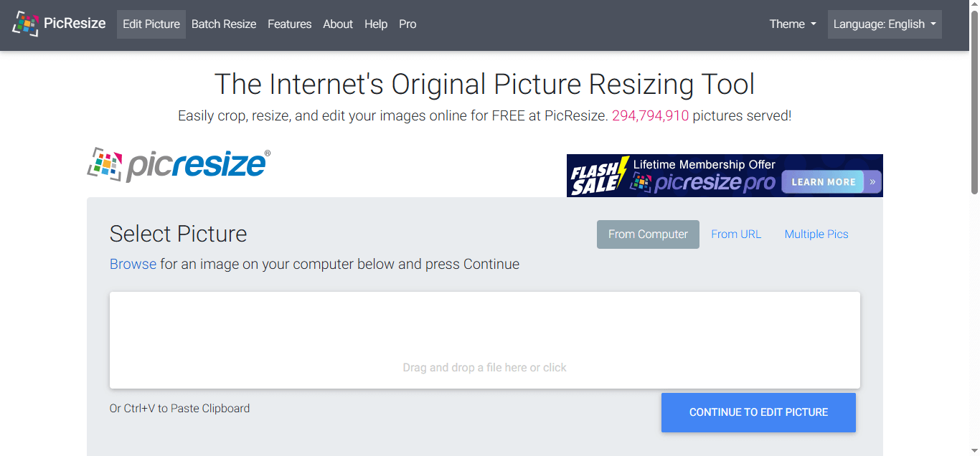This screenshot has width=980, height=456.
Task: Click the chevron next to Learn More
Action: coord(872,181)
